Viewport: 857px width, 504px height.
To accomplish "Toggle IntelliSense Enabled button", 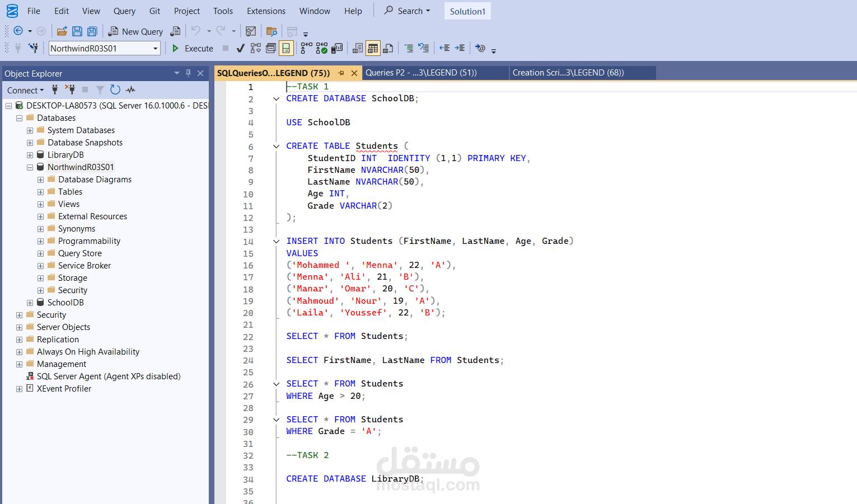I will tap(286, 48).
